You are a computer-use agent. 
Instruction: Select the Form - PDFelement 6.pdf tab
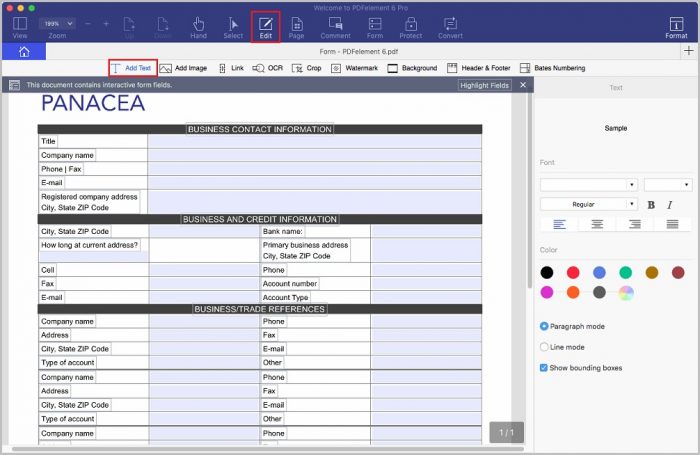(x=358, y=52)
